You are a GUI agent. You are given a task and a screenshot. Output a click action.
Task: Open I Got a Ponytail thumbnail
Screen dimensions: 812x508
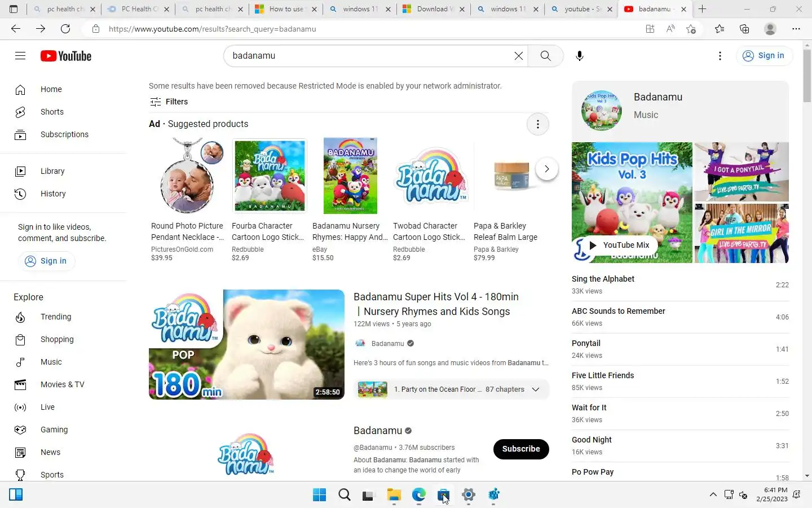[x=742, y=172]
